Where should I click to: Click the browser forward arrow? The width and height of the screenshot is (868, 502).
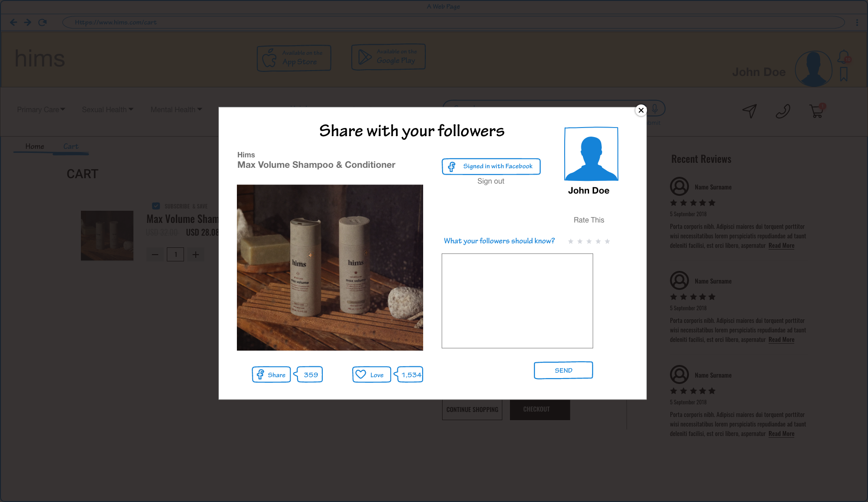(x=28, y=22)
